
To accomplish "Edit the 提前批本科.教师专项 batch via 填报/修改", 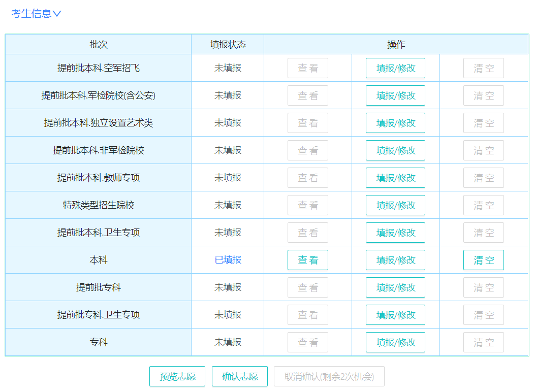I will click(395, 178).
